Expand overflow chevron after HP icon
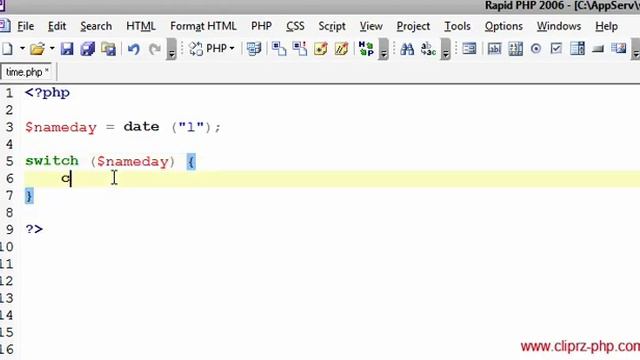This screenshot has height=360, width=640. [x=383, y=49]
